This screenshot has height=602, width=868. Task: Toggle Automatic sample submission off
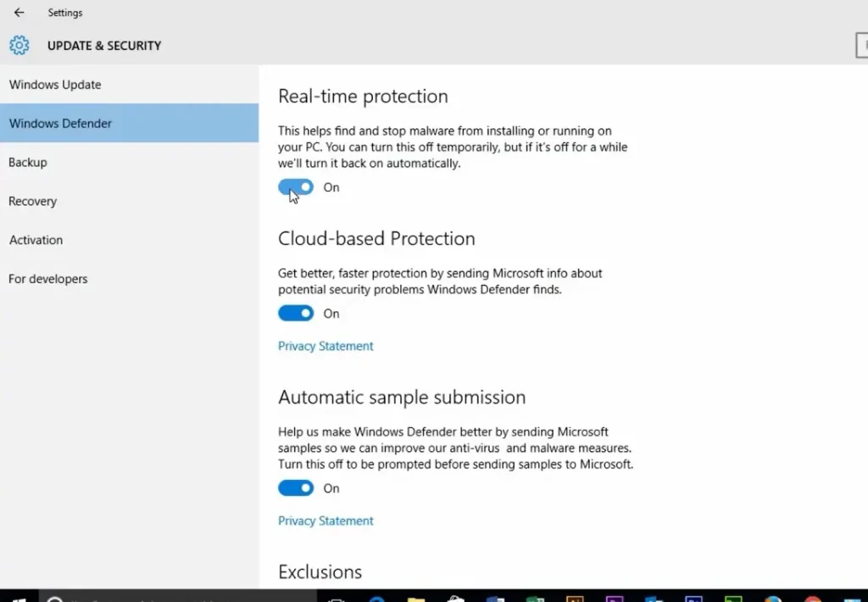coord(295,488)
